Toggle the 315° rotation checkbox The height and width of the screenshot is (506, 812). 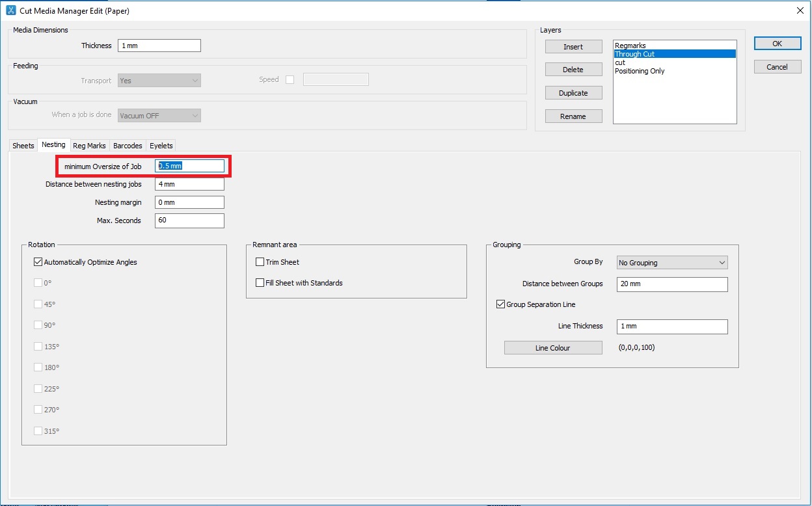click(x=38, y=431)
